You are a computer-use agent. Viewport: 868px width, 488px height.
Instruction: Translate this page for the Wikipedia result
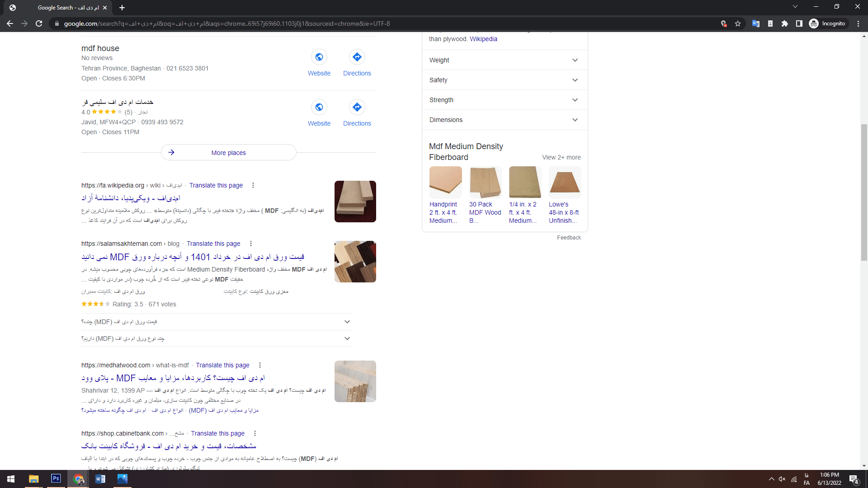point(216,185)
